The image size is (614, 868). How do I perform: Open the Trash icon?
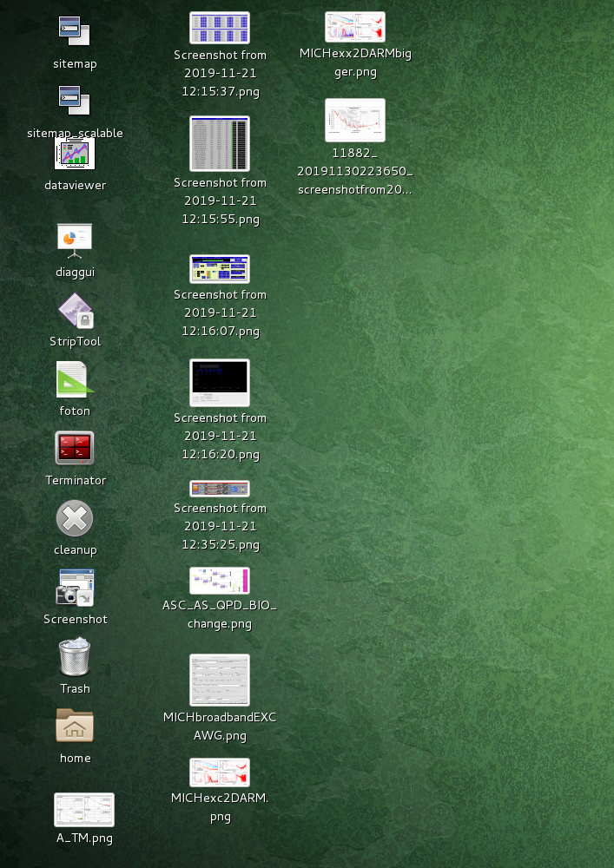tap(75, 657)
